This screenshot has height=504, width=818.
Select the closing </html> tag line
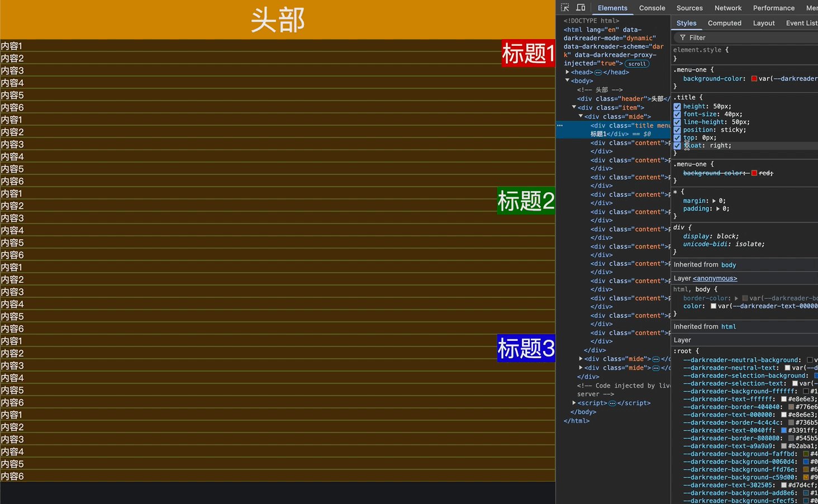577,421
